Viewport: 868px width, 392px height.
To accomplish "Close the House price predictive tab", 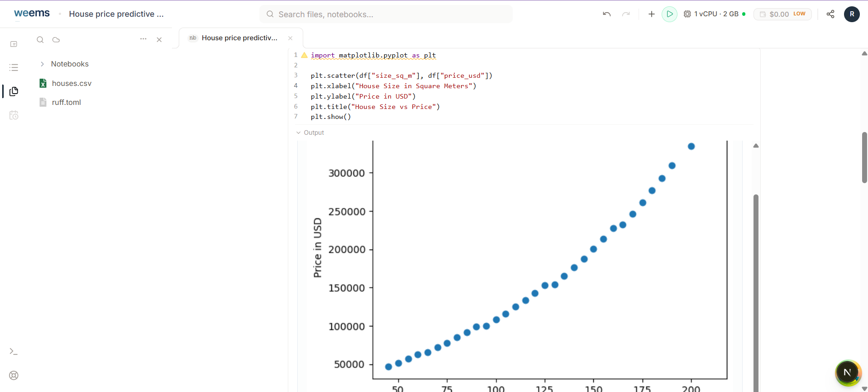I will (291, 38).
